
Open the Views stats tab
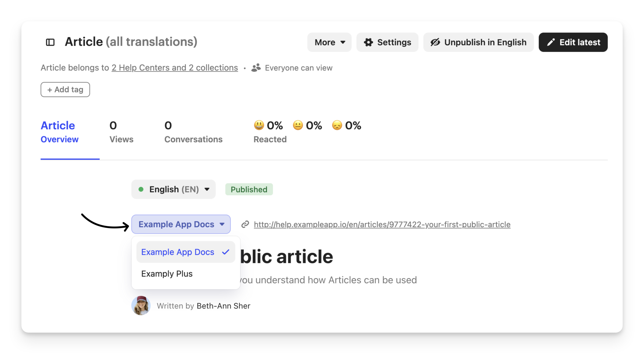point(121,132)
